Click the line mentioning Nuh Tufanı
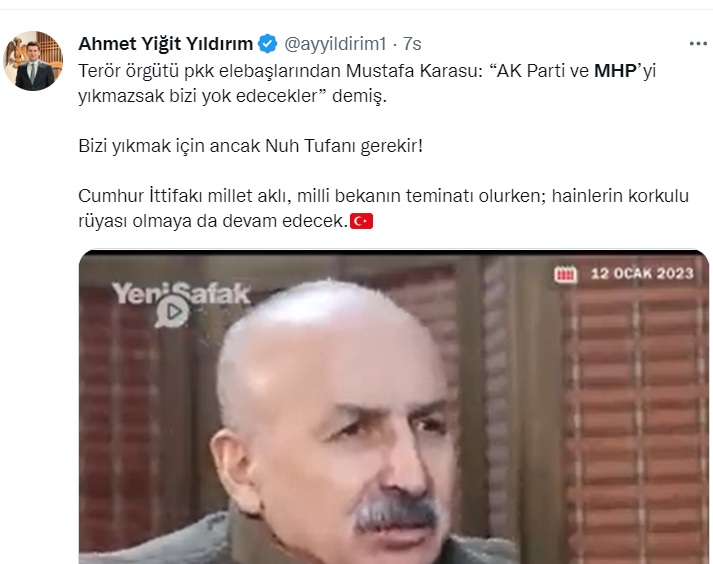 click(x=251, y=146)
